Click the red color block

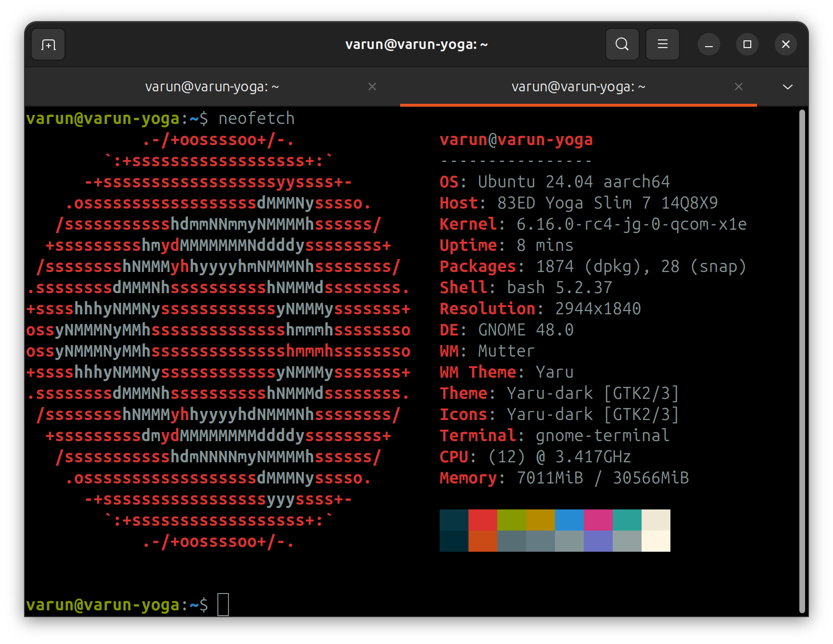[483, 520]
